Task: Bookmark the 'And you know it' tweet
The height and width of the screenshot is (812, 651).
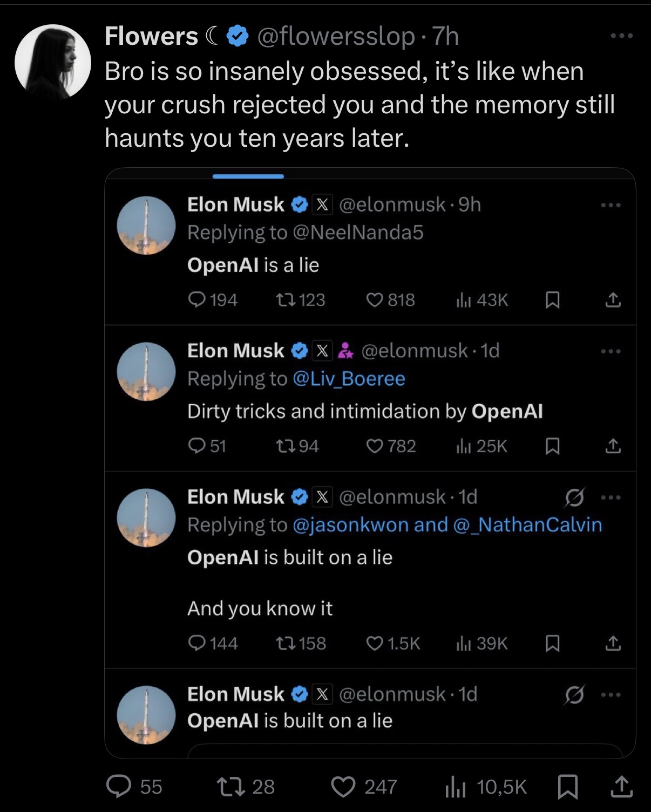Action: tap(552, 643)
